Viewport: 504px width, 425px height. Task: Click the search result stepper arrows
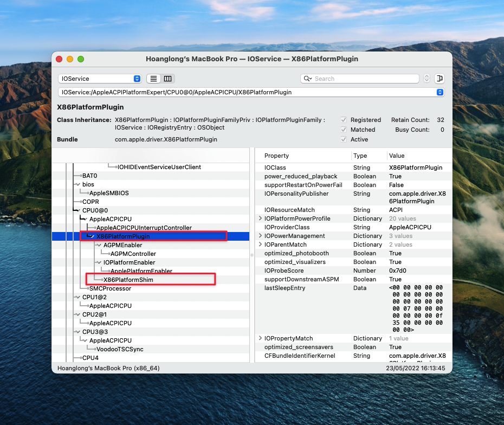(x=427, y=79)
